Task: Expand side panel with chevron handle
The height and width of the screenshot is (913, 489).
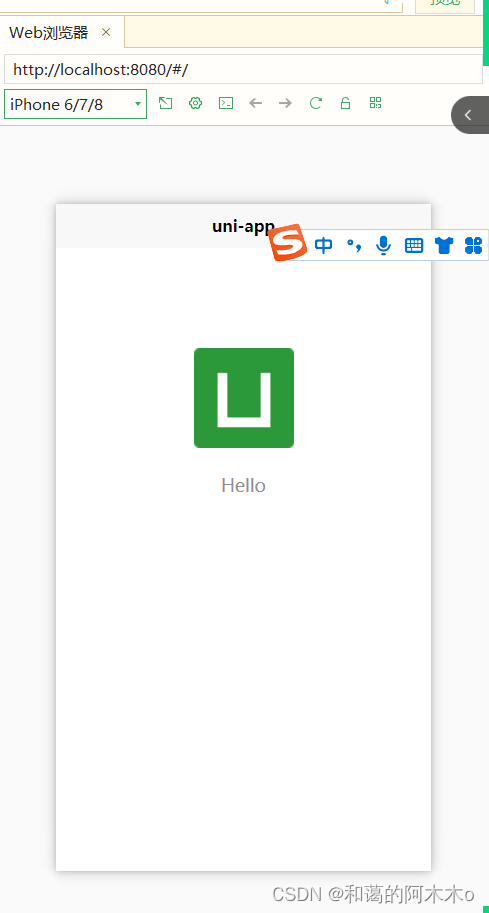Action: [470, 115]
